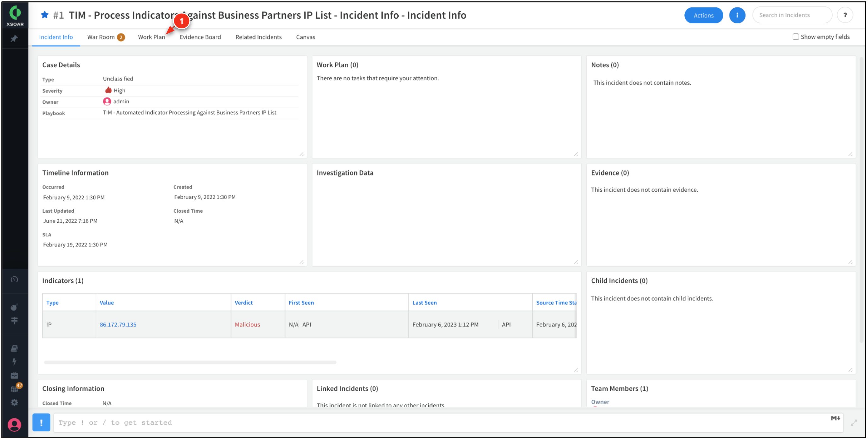Click the Last Updated value June 21, 2022
This screenshot has width=868, height=440.
click(x=70, y=221)
